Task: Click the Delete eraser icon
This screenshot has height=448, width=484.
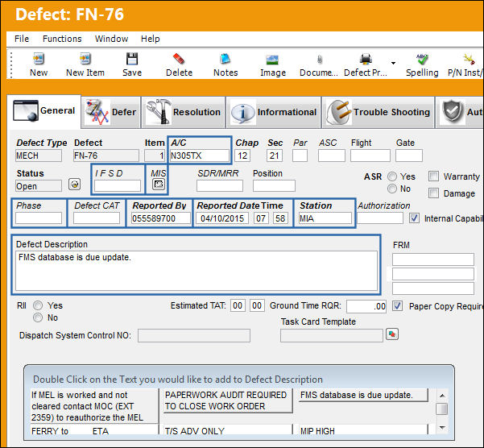Action: (x=179, y=59)
